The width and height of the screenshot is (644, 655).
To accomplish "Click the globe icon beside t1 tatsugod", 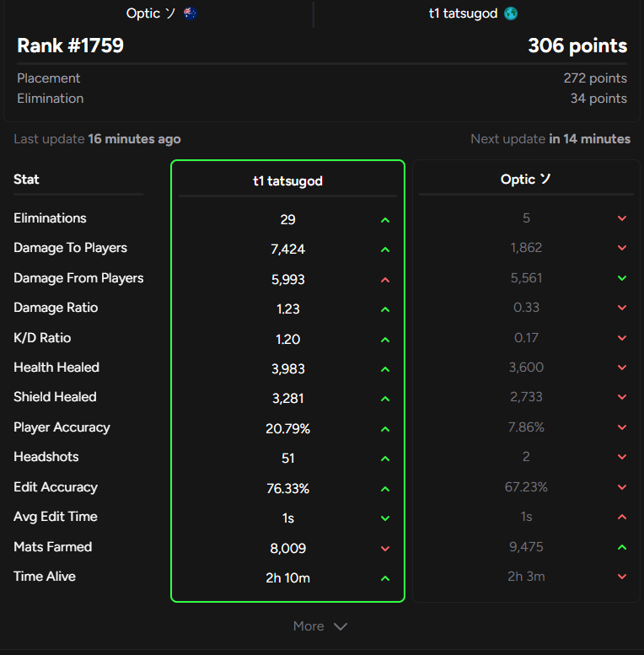I will pos(511,13).
